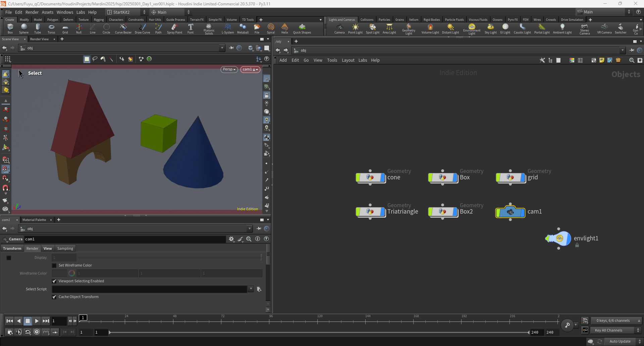Create an Environment Light from the shelf
The height and width of the screenshot is (346, 644).
pyautogui.click(x=472, y=29)
